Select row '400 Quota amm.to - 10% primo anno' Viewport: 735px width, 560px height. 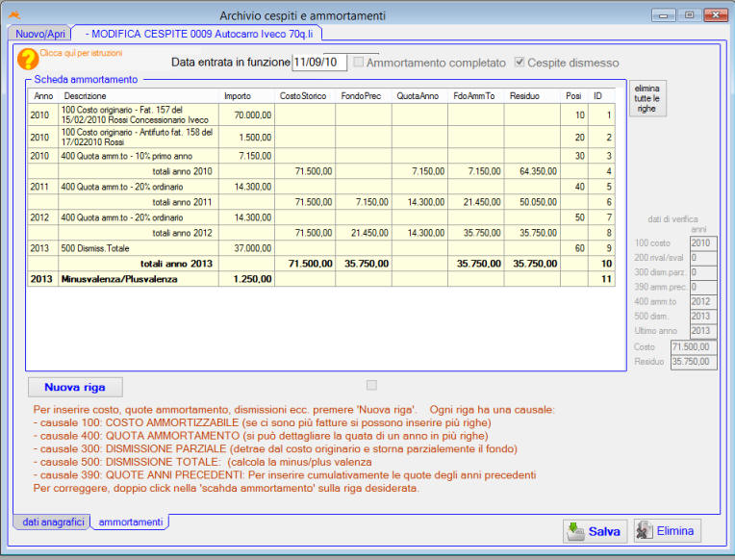coord(321,156)
